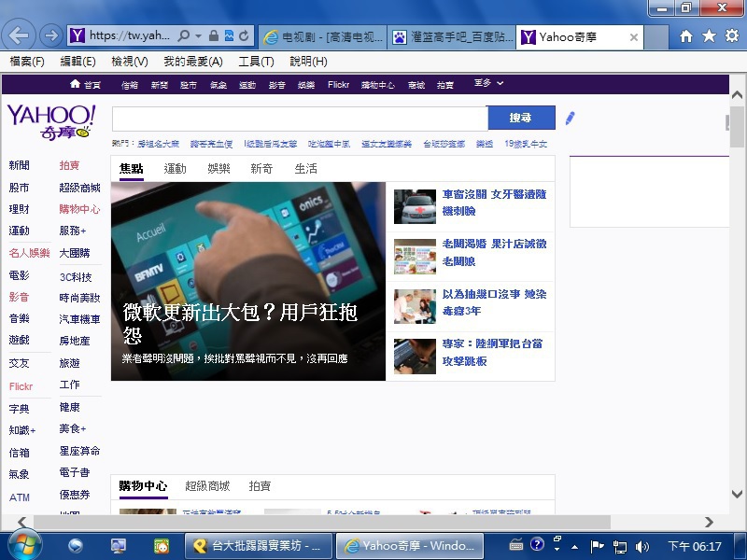Click the help question mark tray icon
The image size is (747, 560).
537,544
